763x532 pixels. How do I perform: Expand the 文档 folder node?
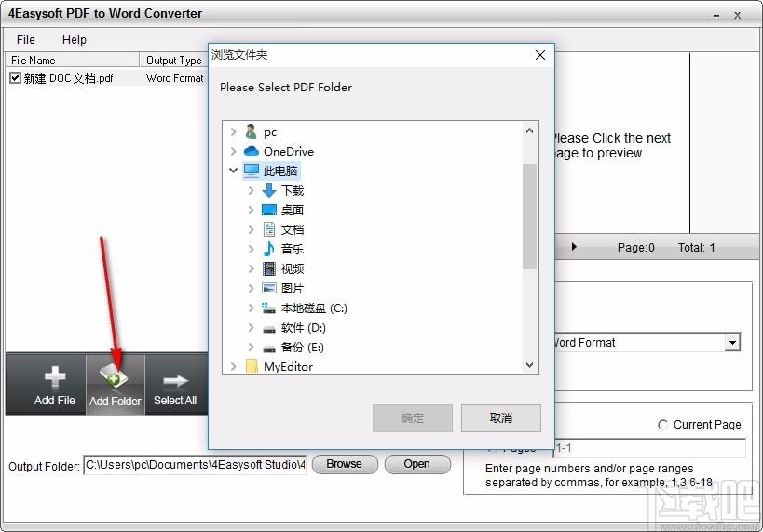[x=252, y=229]
